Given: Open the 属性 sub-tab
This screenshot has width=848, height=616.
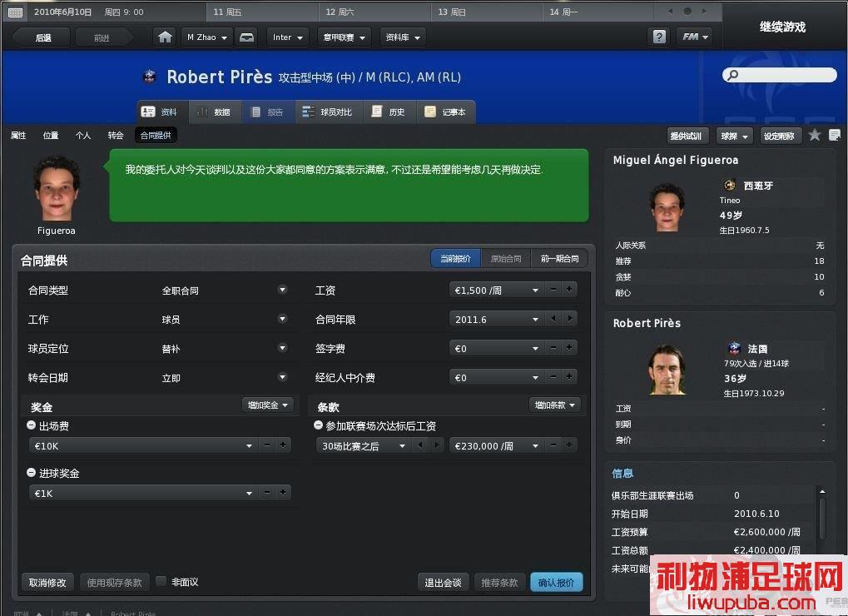Looking at the screenshot, I should (18, 135).
